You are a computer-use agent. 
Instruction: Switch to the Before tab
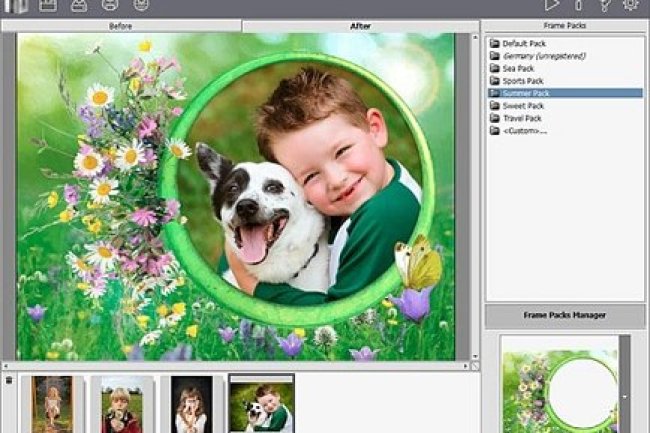pyautogui.click(x=121, y=26)
